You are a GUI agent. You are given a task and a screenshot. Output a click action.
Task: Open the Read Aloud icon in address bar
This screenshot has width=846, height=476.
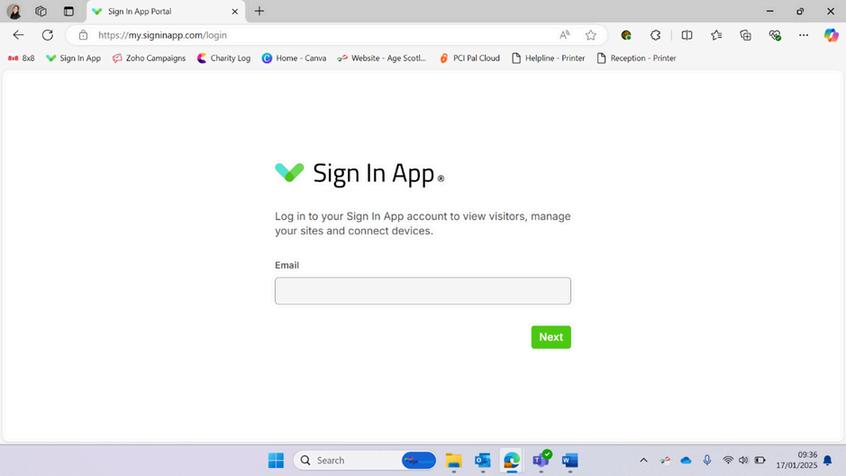pos(564,35)
